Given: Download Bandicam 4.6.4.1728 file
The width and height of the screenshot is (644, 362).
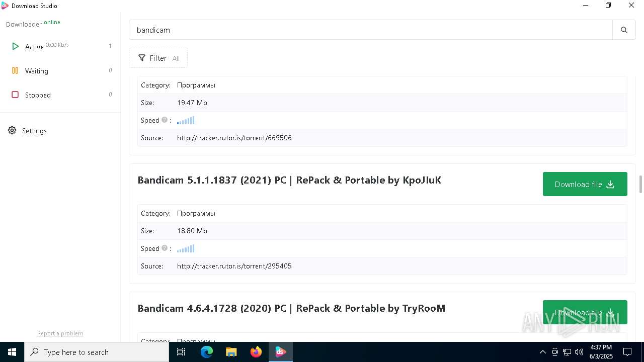Looking at the screenshot, I should pos(585,312).
